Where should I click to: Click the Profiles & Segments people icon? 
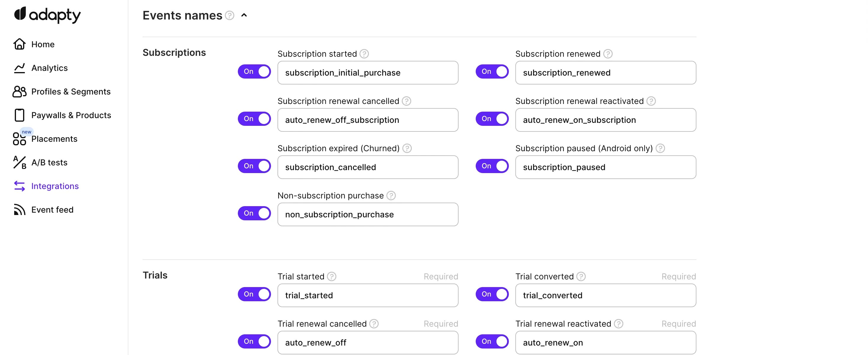(x=20, y=92)
